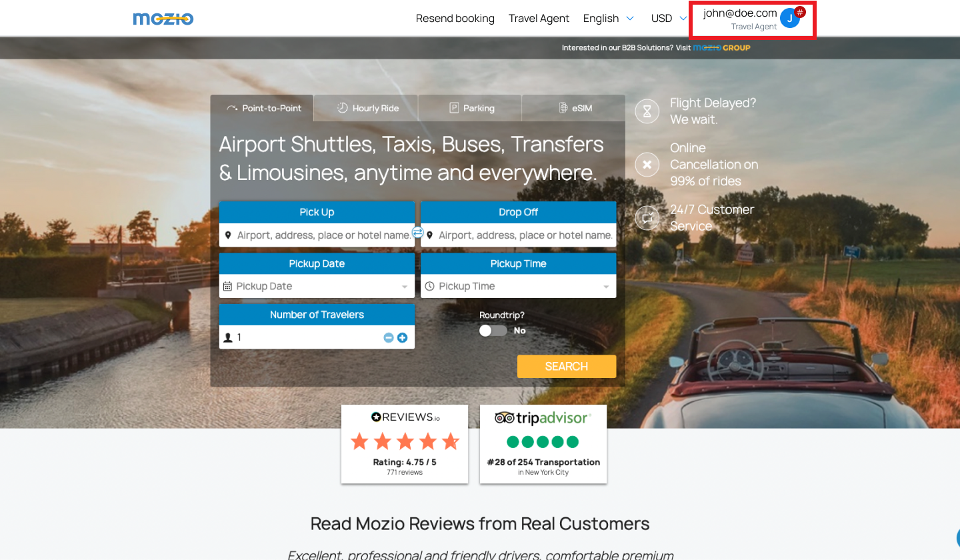960x560 pixels.
Task: Click the swap locations arrows between Pick Up and Drop Off
Action: tap(418, 233)
